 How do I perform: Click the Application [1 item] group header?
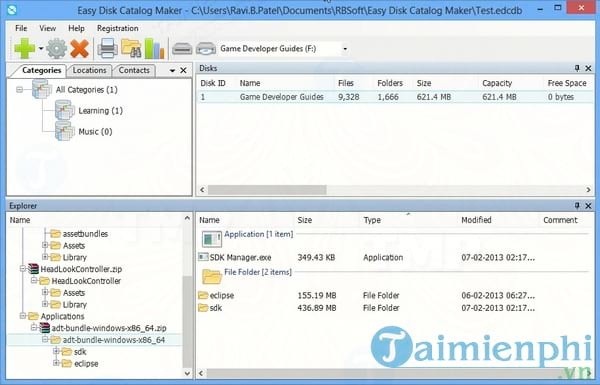click(x=259, y=234)
